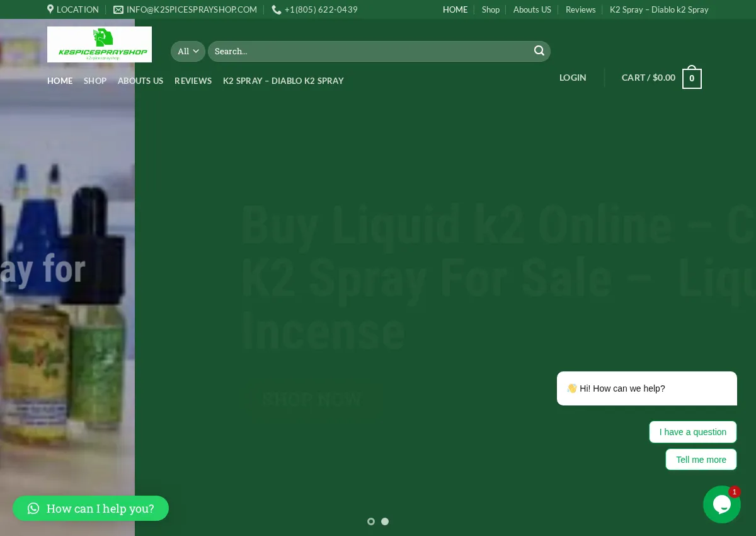Image resolution: width=756 pixels, height=536 pixels.
Task: Open the All categories dropdown
Action: (188, 51)
